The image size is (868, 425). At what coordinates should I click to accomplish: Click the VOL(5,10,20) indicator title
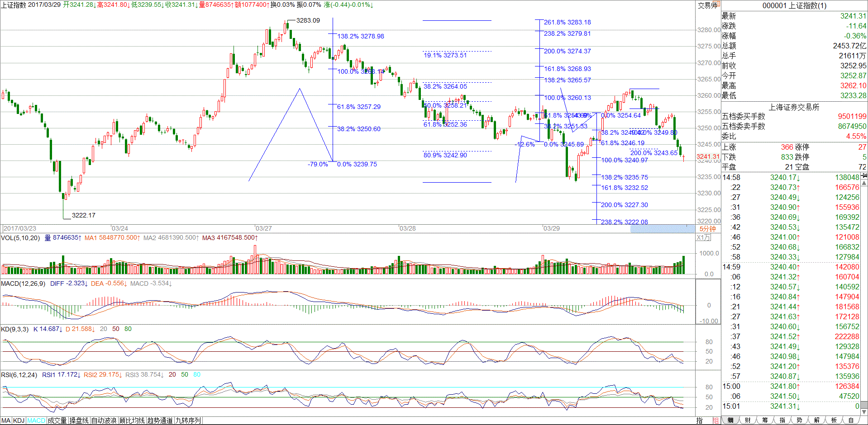tap(20, 238)
